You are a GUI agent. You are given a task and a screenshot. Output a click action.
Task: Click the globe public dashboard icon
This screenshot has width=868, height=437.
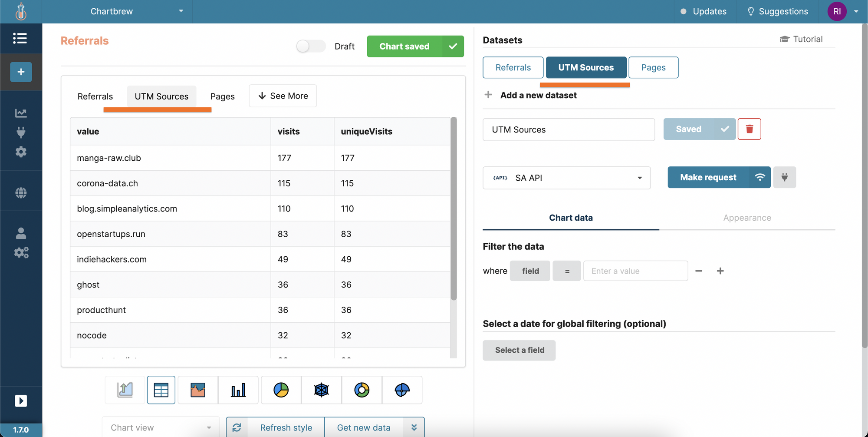point(20,192)
